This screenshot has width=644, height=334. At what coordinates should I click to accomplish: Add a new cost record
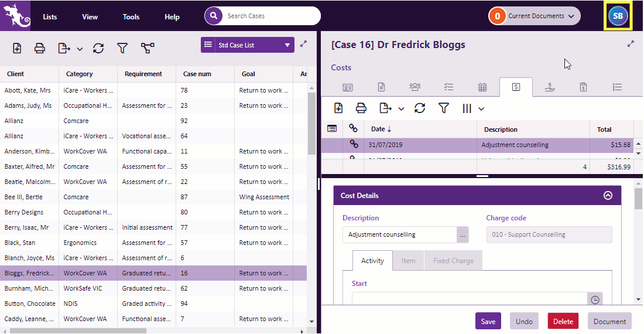coord(338,108)
